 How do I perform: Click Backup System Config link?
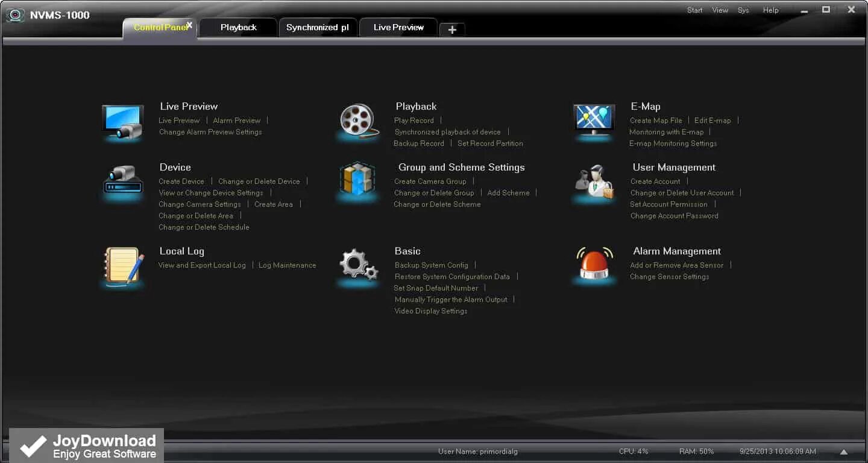(432, 265)
